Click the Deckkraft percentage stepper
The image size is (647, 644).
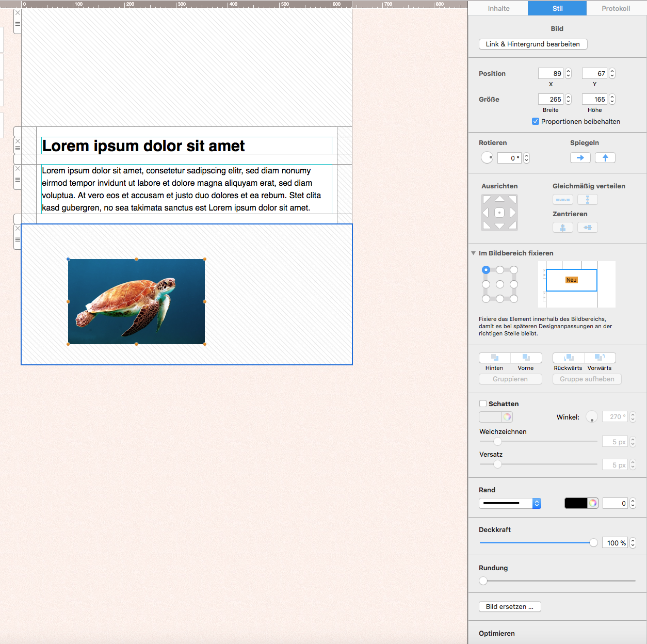633,543
